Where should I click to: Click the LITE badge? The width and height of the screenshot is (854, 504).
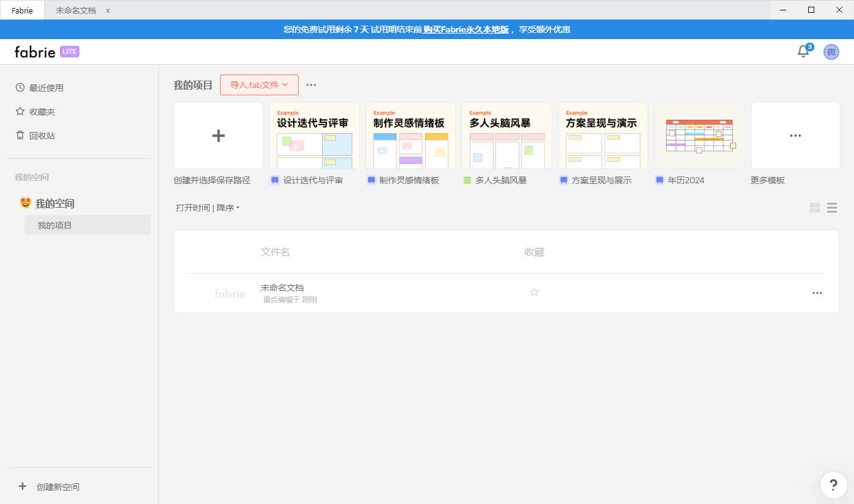tap(70, 51)
